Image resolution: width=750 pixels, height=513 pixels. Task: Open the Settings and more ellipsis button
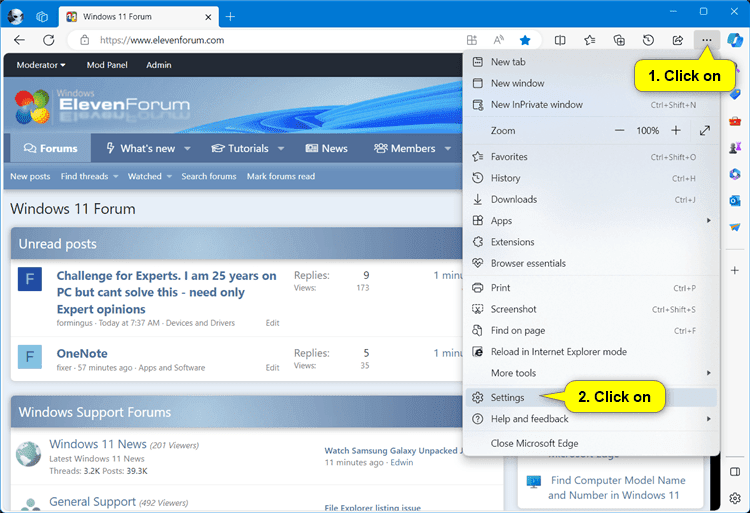coord(706,40)
